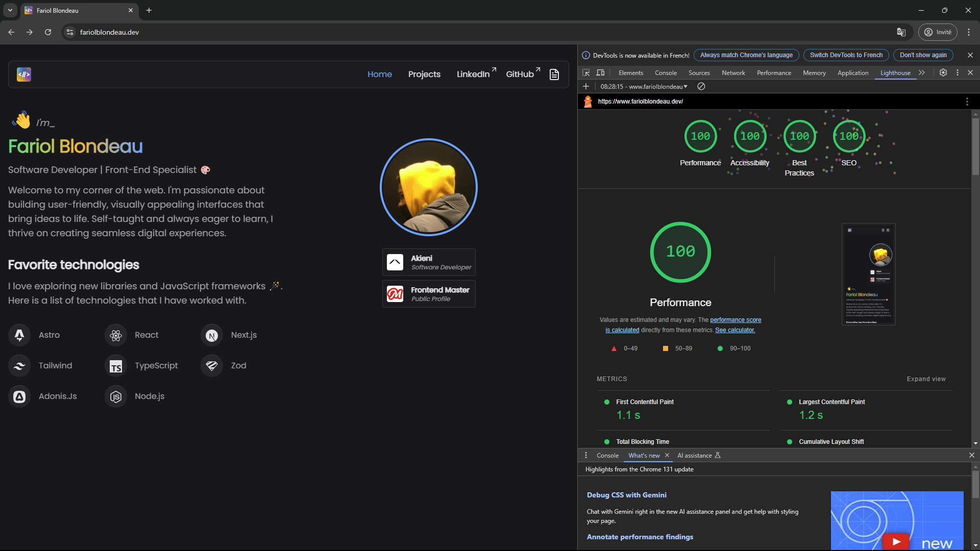Viewport: 980px width, 551px height.
Task: Click the inspect element picker icon
Action: click(x=586, y=73)
